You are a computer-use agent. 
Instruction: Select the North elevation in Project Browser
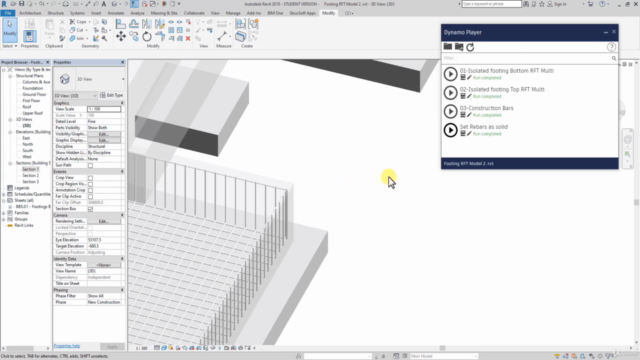coord(27,144)
